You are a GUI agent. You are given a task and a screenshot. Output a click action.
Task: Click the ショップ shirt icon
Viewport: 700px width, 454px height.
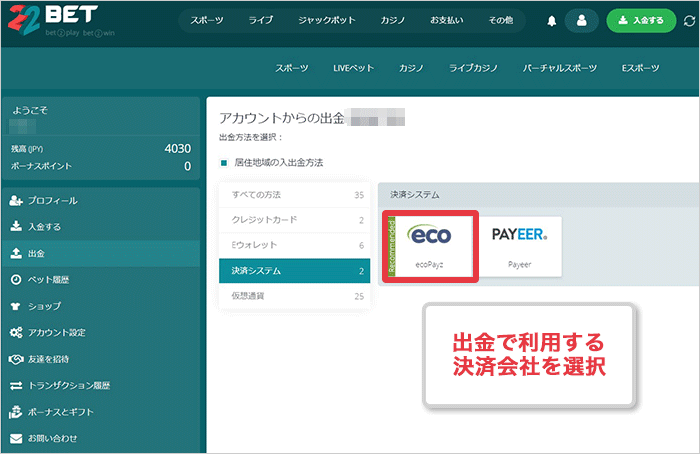[x=16, y=306]
